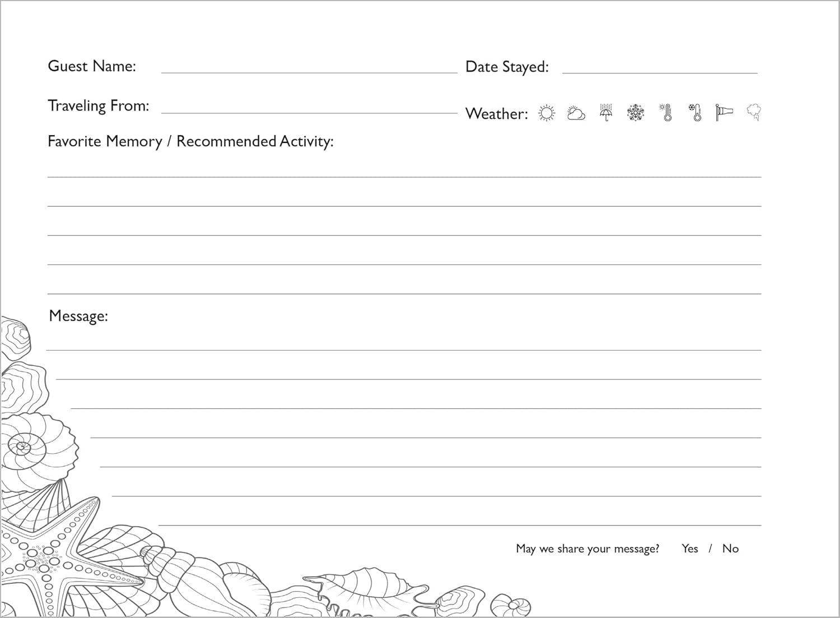Viewport: 840px width, 618px height.
Task: Mark the thunderstorm cloud icon
Action: coord(754,113)
